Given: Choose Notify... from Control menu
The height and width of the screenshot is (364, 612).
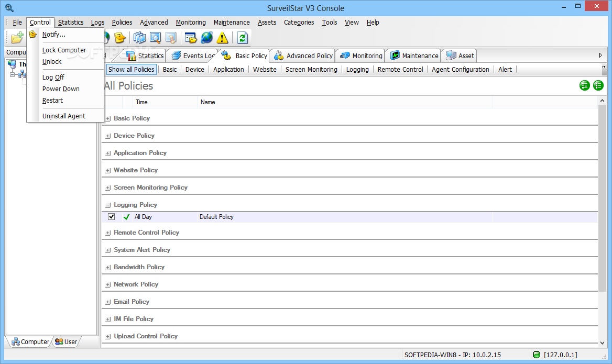Looking at the screenshot, I should pyautogui.click(x=65, y=35).
